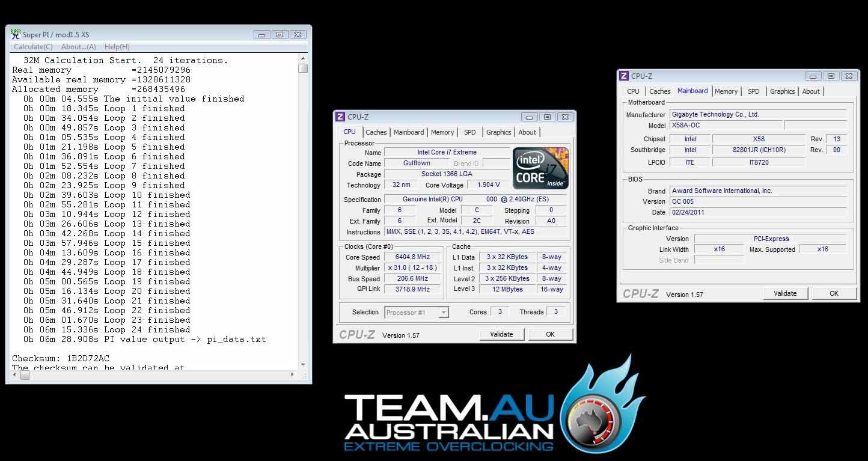The height and width of the screenshot is (461, 868).
Task: Click the Intel Core i7 logo badge
Action: tap(540, 168)
